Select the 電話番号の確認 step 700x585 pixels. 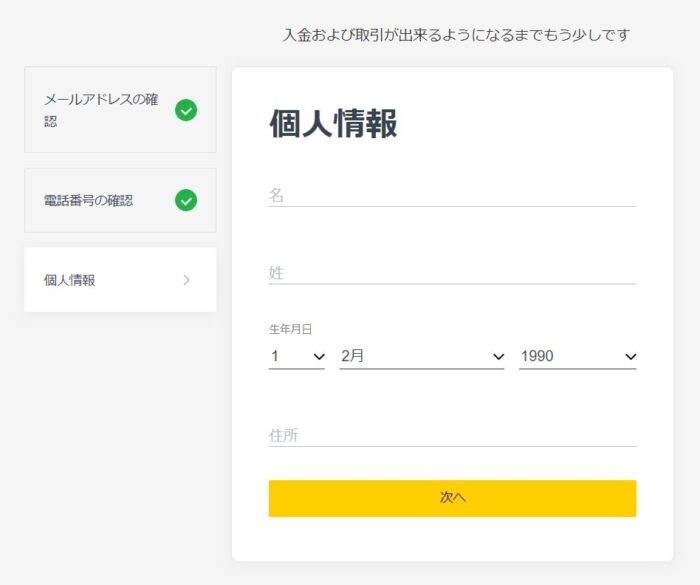(120, 200)
